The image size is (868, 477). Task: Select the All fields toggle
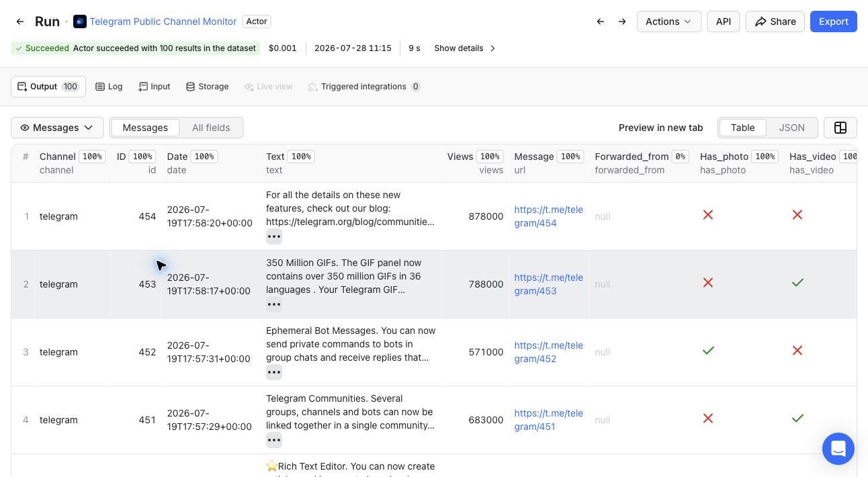211,128
